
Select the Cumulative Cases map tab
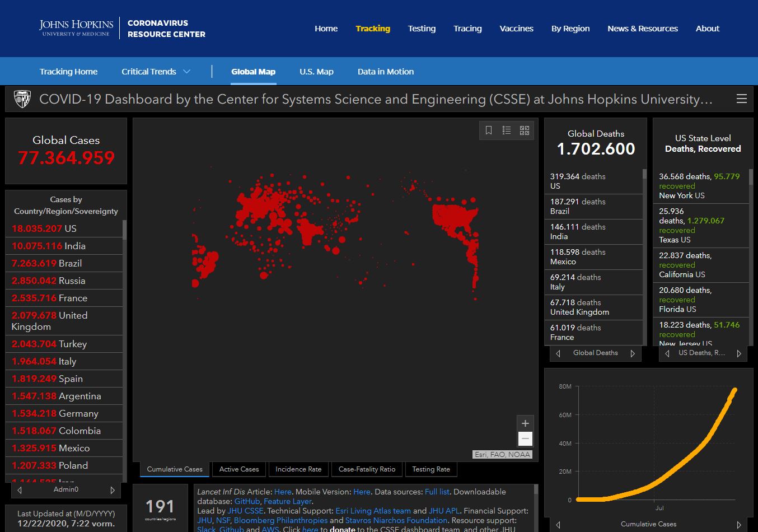click(x=175, y=469)
